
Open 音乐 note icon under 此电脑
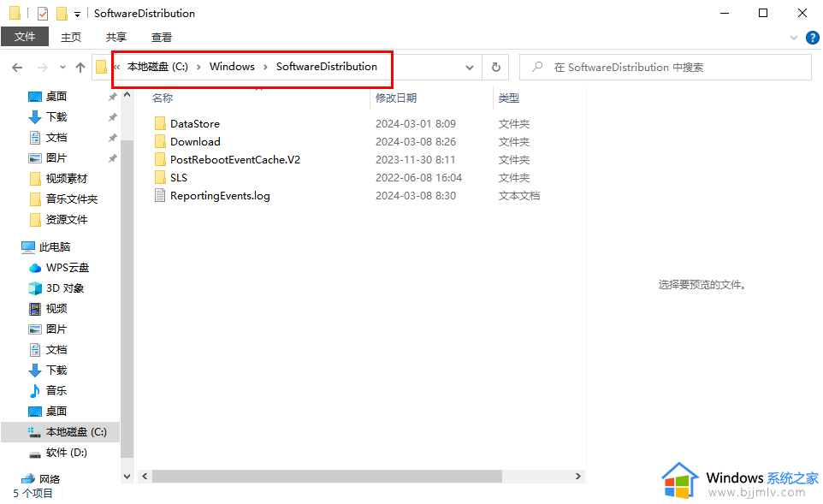35,390
